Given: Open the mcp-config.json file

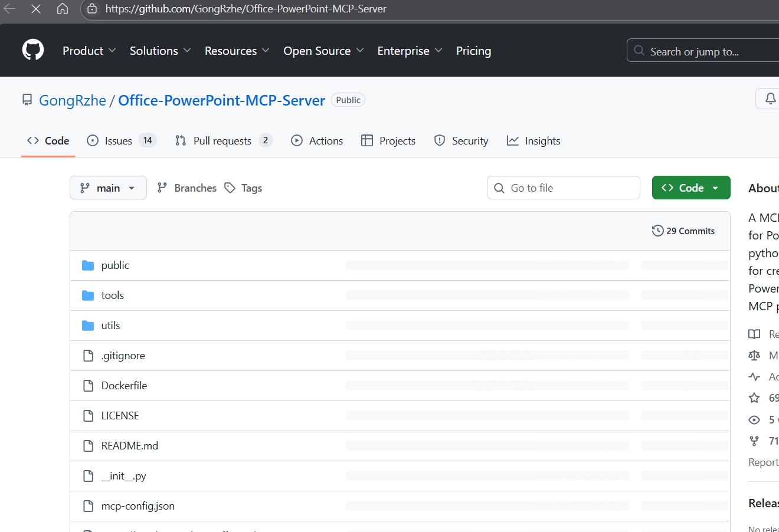Looking at the screenshot, I should [138, 506].
